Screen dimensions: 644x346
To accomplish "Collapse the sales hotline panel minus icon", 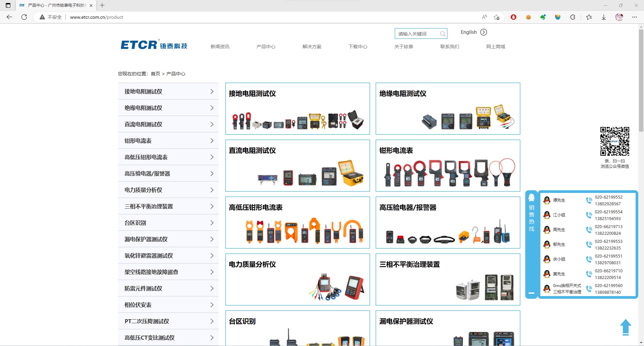I will point(531,293).
